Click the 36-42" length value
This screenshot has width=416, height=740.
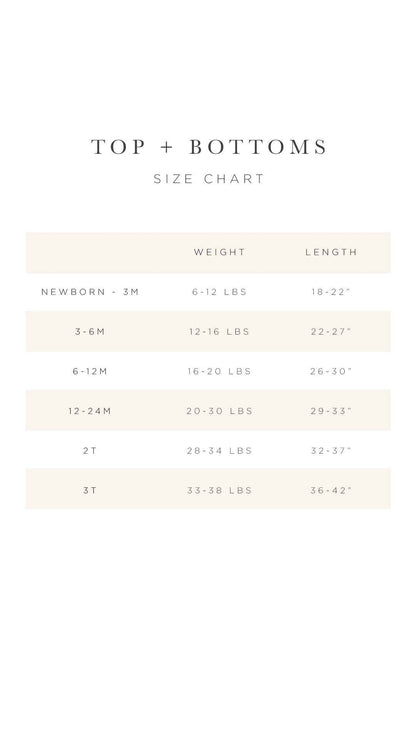[331, 490]
